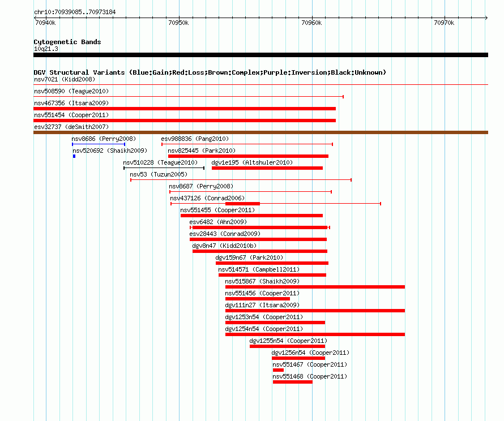Click the short red nsv551456 bar
The width and height of the screenshot is (504, 421).
258,299
